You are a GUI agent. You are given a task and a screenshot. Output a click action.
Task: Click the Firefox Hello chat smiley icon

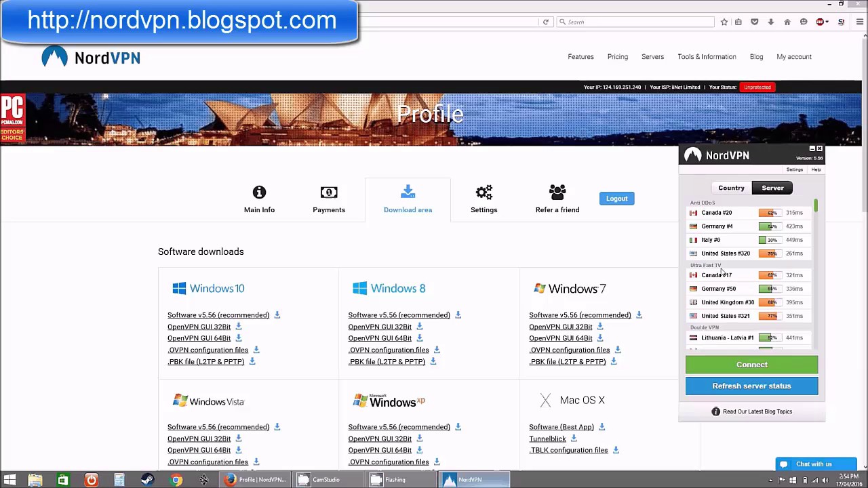[x=804, y=22]
